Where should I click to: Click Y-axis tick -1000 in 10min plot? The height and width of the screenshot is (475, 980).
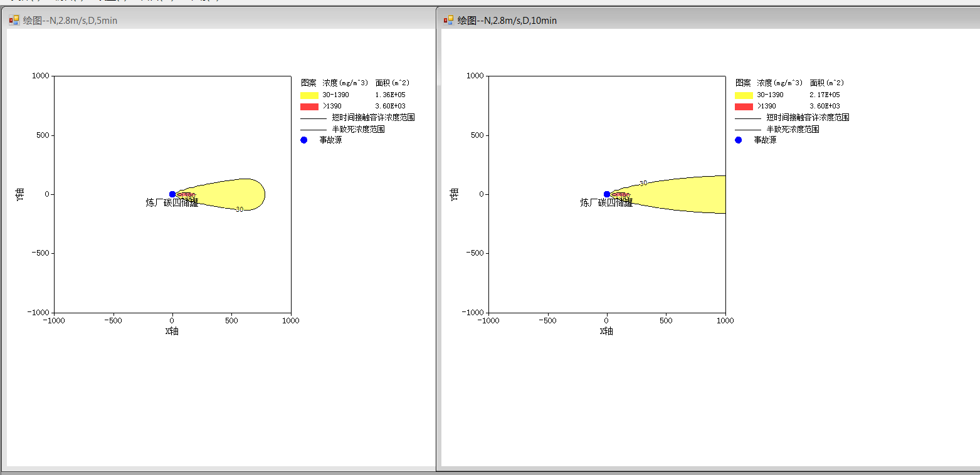(x=473, y=312)
